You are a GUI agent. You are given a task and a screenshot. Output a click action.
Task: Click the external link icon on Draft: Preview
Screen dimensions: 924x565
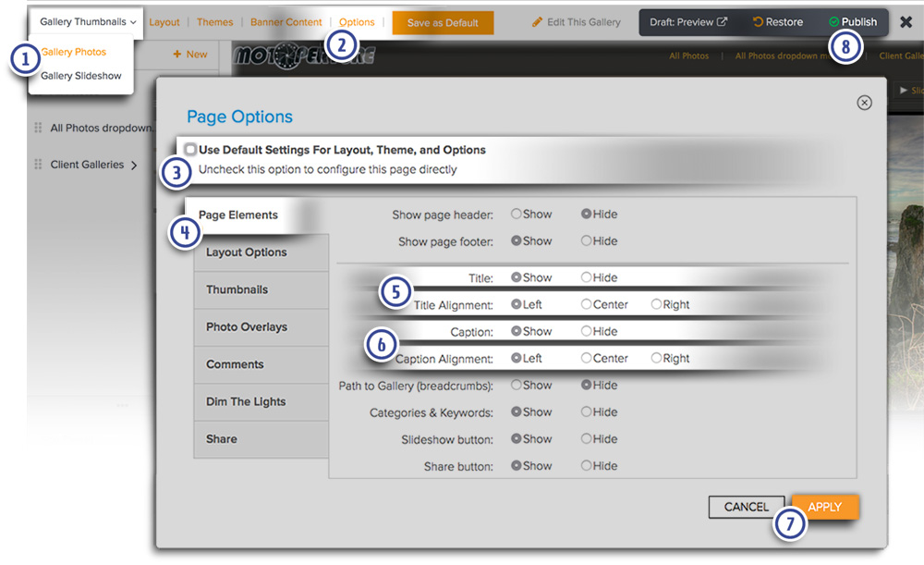722,22
